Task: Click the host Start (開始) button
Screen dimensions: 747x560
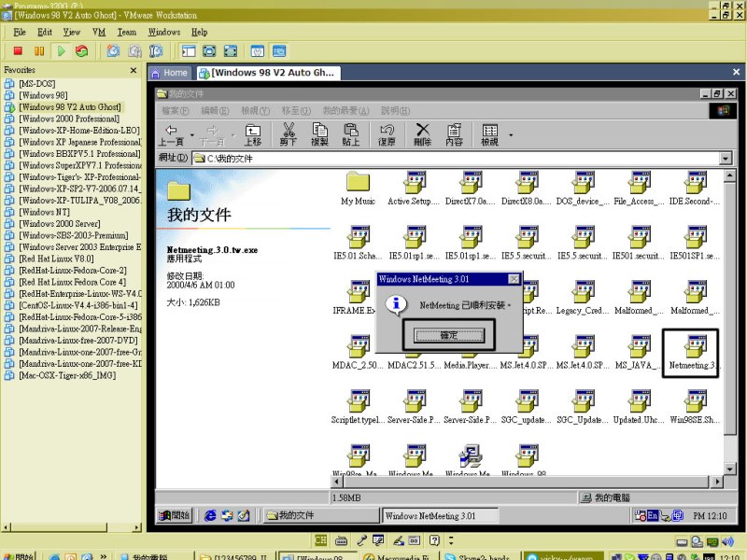Action: click(18, 555)
